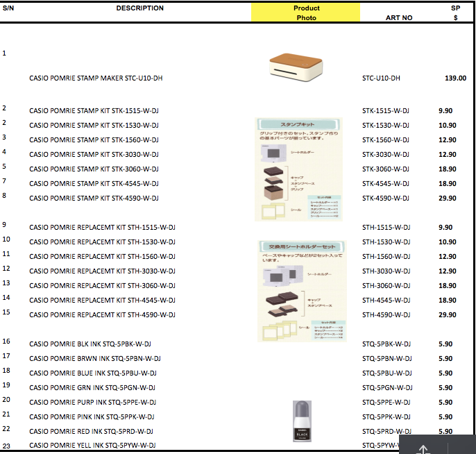Select description CASIO POMRIE REPLACEMT KIT STH-1515-W-DJ
This screenshot has width=476, height=454.
pyautogui.click(x=102, y=227)
